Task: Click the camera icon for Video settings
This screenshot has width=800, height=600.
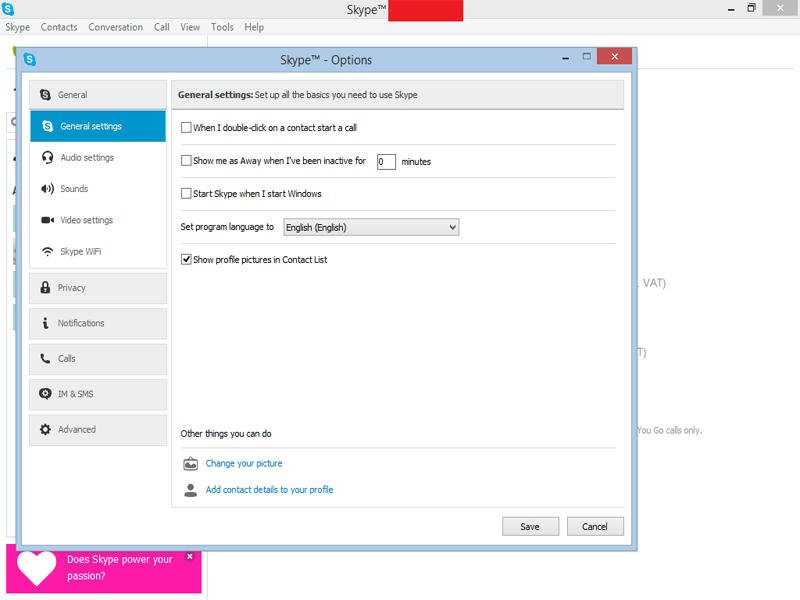Action: [47, 220]
